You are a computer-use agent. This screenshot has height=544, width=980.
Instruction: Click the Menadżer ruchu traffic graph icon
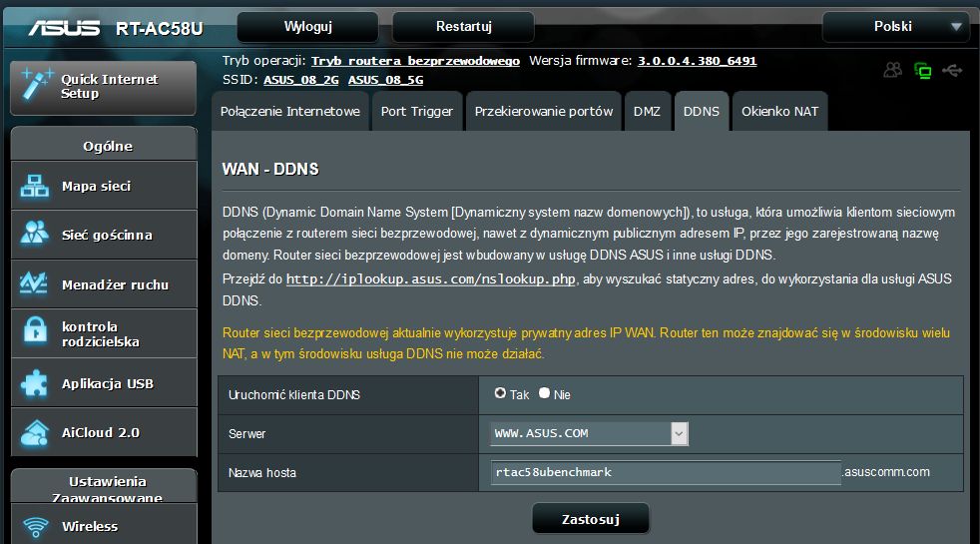point(34,283)
